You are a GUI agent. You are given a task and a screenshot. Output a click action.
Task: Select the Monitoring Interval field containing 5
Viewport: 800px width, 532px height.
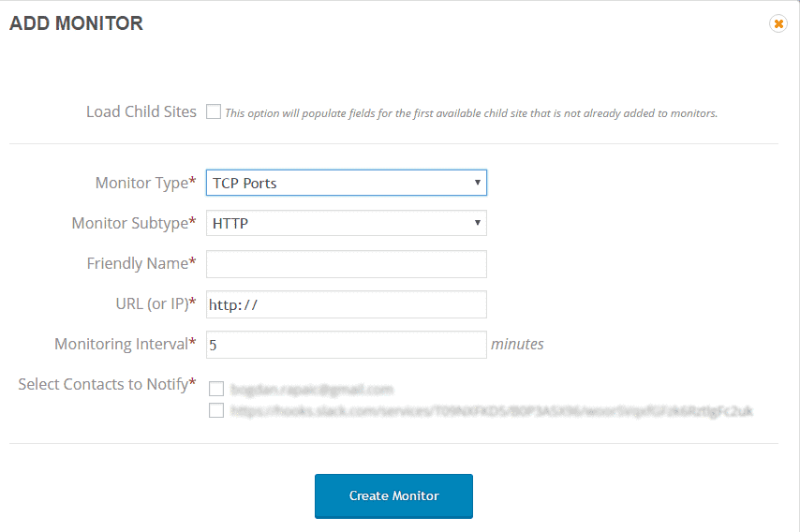[x=347, y=345]
